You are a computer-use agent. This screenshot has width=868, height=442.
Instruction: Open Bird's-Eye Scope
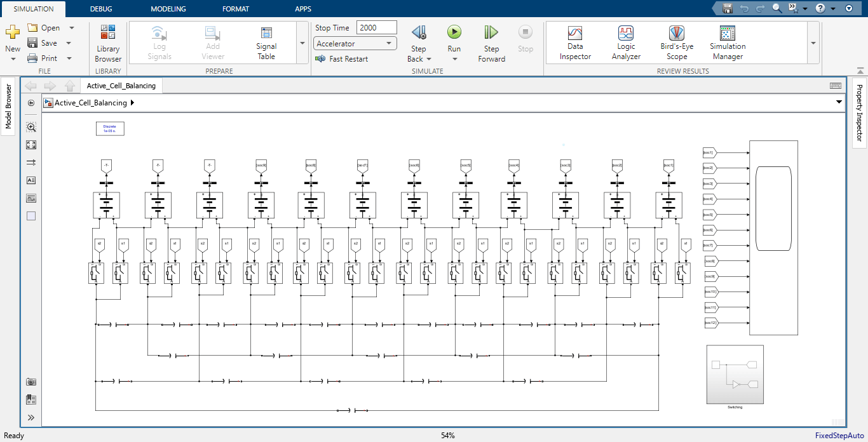tap(677, 43)
